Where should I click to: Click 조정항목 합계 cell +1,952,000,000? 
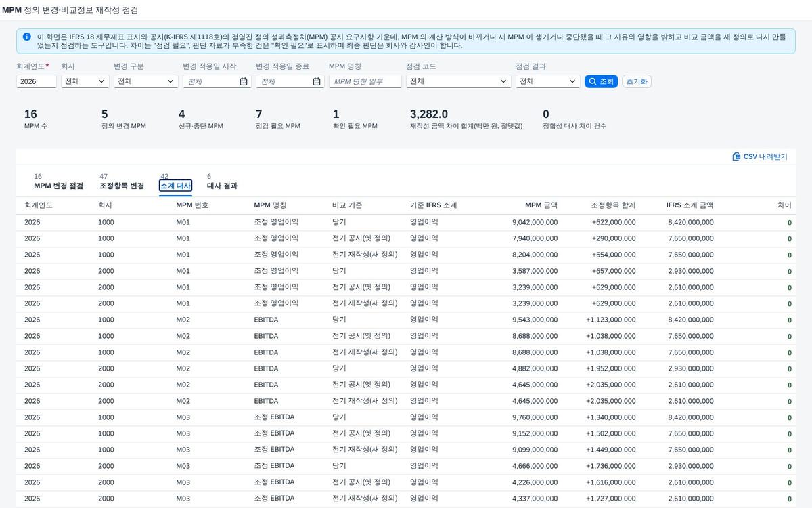[611, 368]
